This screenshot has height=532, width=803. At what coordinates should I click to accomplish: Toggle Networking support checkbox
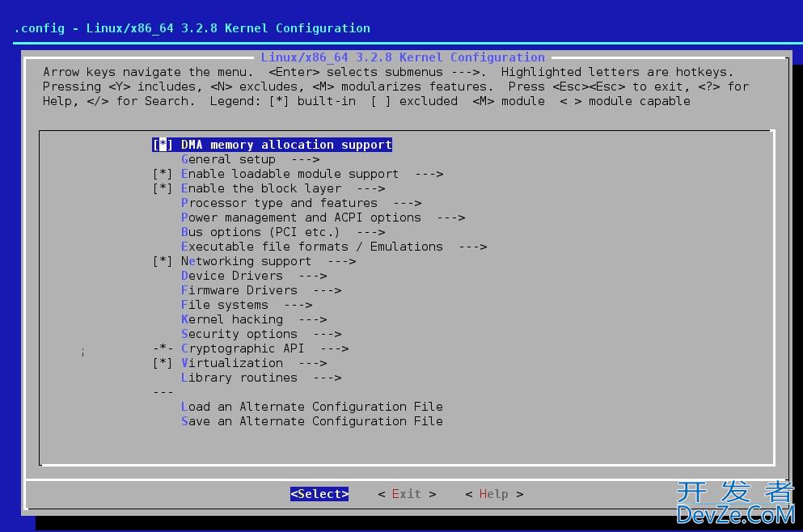(163, 261)
